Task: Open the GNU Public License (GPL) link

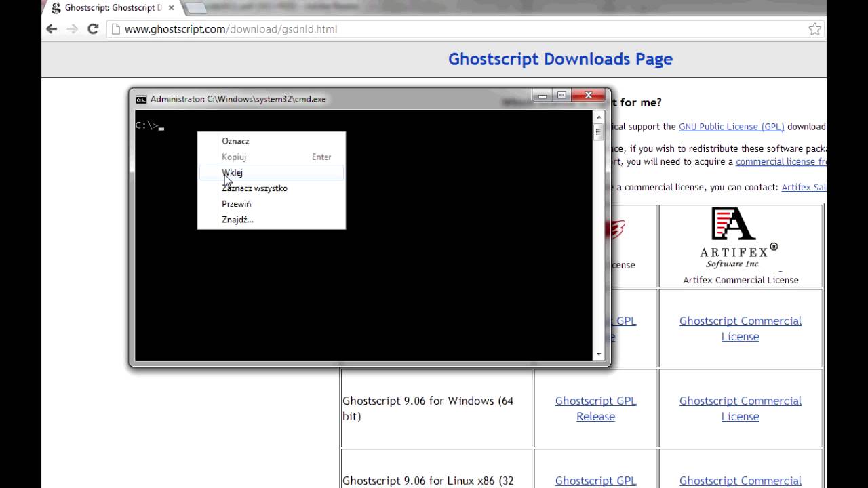Action: tap(731, 127)
